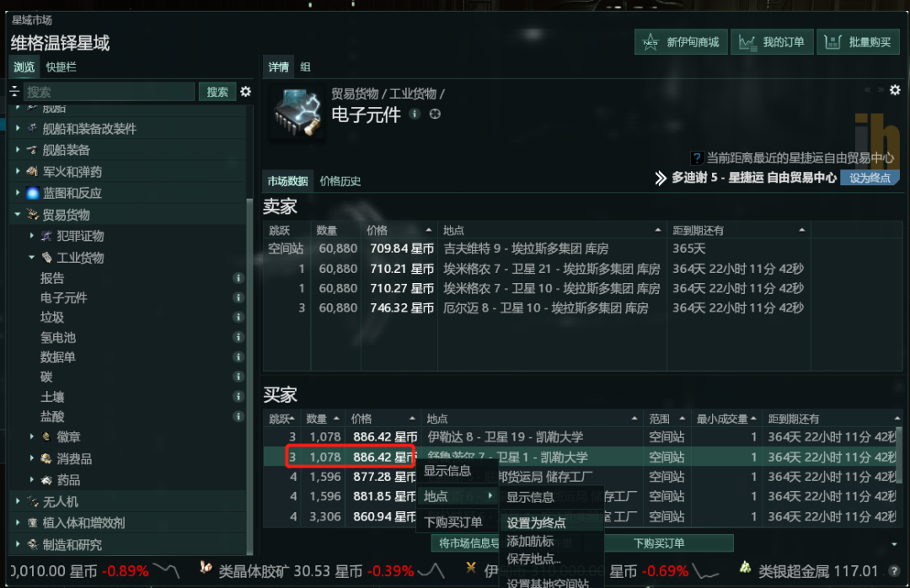The width and height of the screenshot is (910, 588).
Task: Choose 显示信息 context menu entry
Action: coord(447,470)
